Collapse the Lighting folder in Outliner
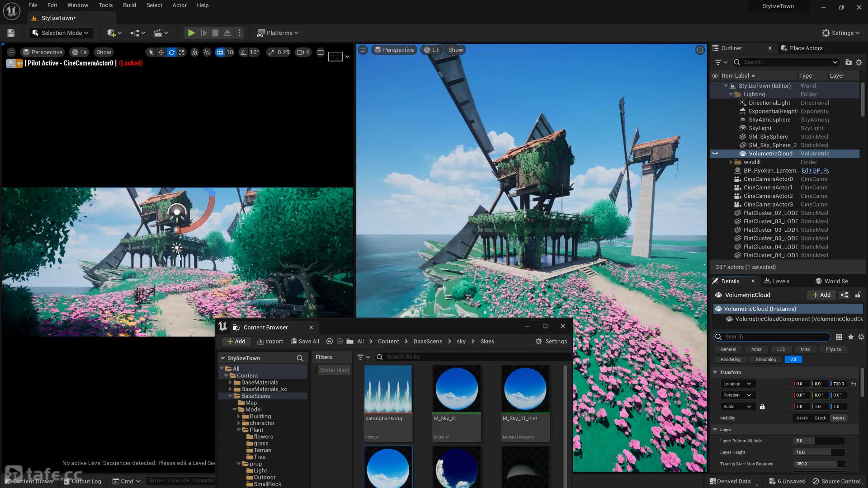The image size is (868, 488). 731,94
